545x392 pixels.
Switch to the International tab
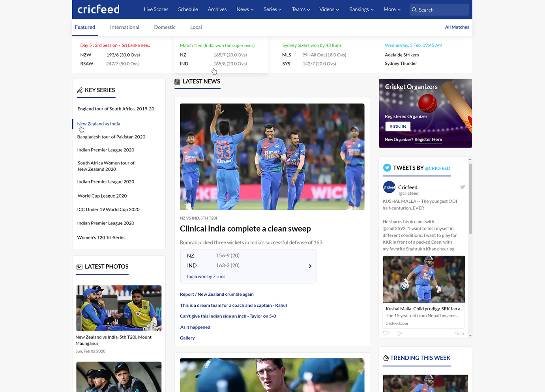(125, 27)
